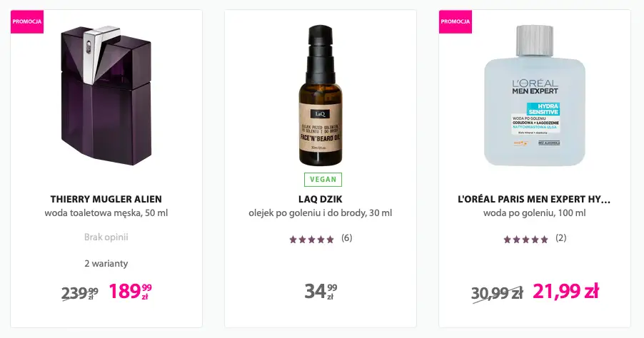Viewport: 644px width, 338px height.
Task: Click "woda po goleniu, 100 ml" description
Action: [535, 213]
